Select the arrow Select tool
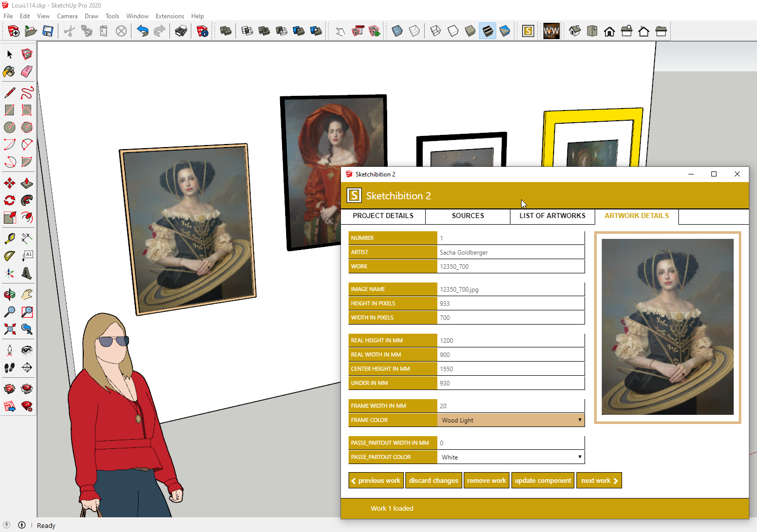This screenshot has height=532, width=757. 10,54
